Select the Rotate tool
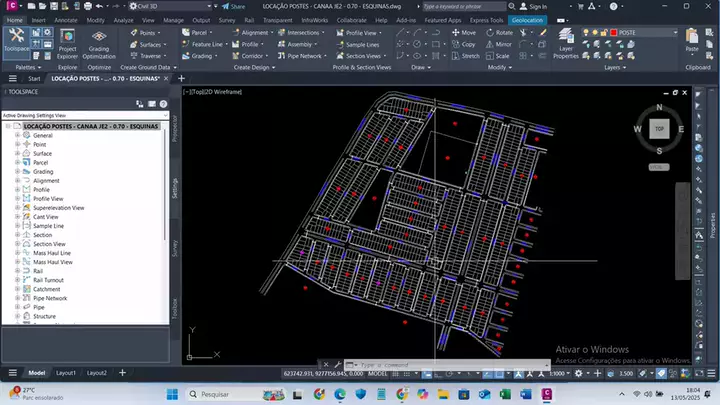720x405 pixels. pyautogui.click(x=499, y=33)
